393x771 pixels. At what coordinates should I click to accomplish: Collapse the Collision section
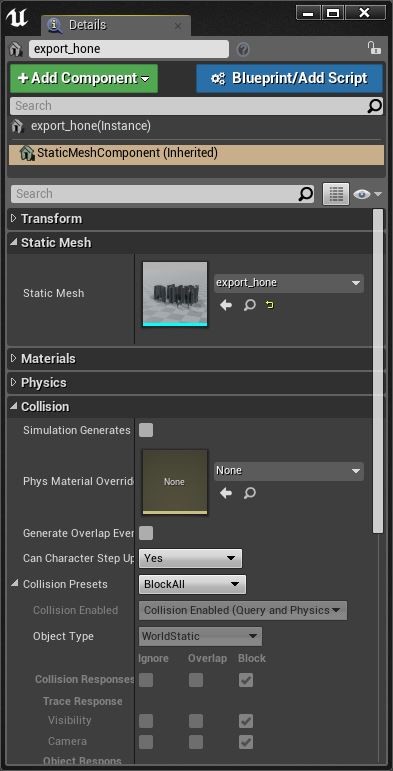pos(13,406)
